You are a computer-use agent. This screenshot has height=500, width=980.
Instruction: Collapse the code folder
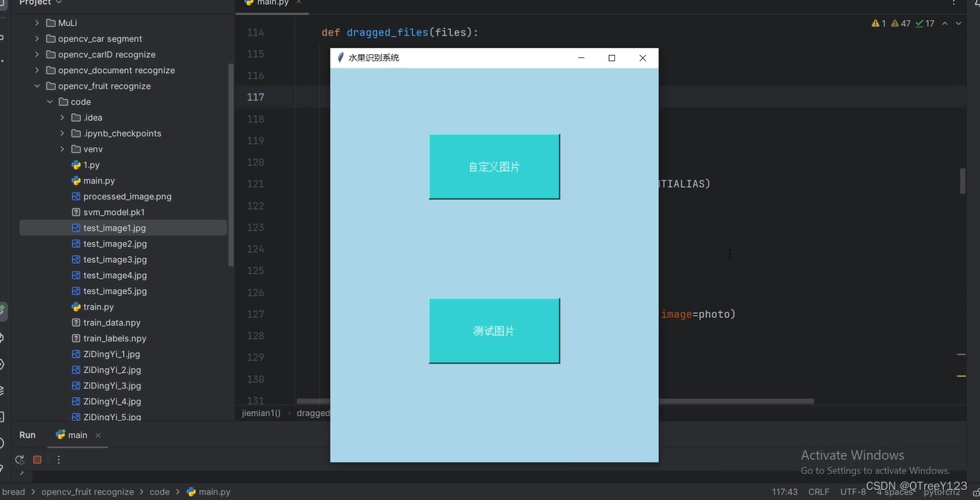(49, 101)
